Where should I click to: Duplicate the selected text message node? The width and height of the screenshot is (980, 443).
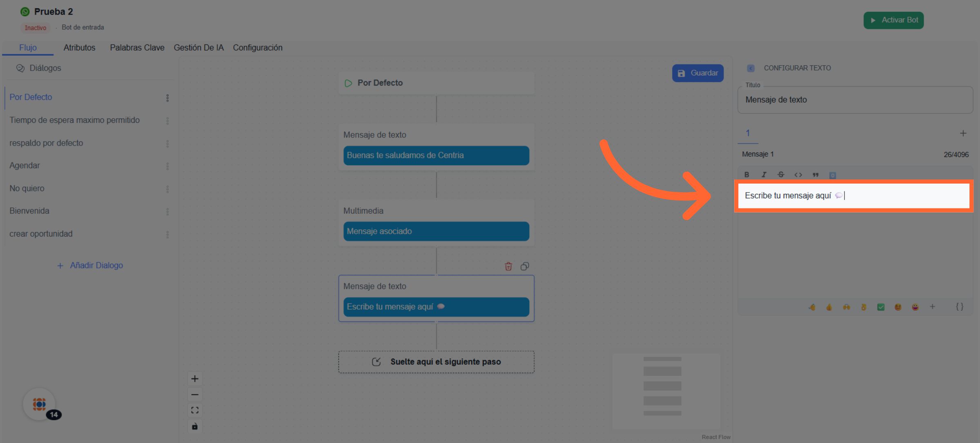[525, 266]
